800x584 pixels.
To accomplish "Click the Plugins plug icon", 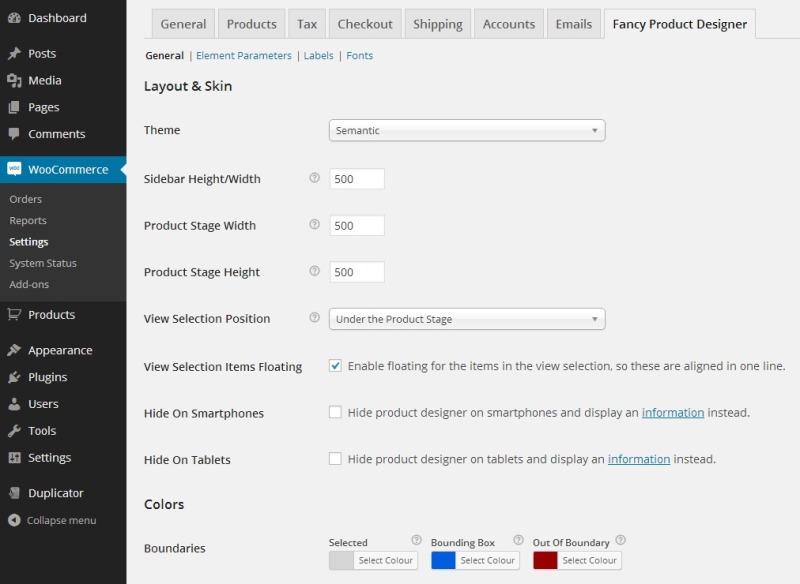I will click(14, 377).
